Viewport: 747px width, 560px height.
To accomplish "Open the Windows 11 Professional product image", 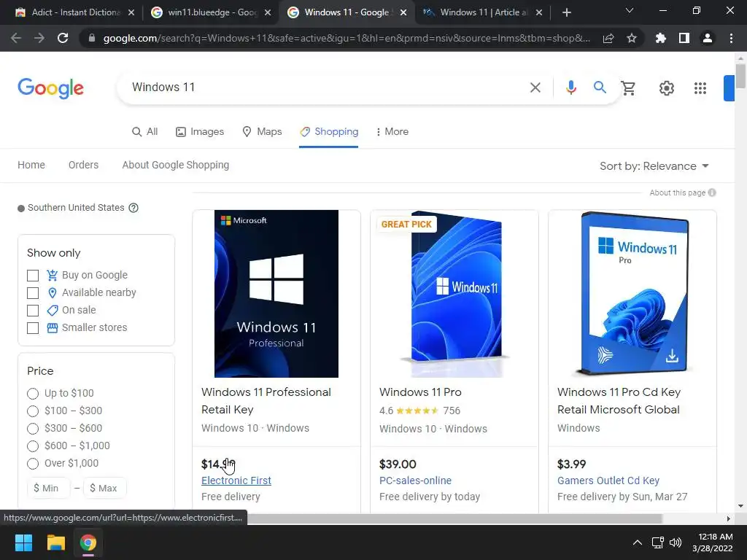I will tap(276, 294).
